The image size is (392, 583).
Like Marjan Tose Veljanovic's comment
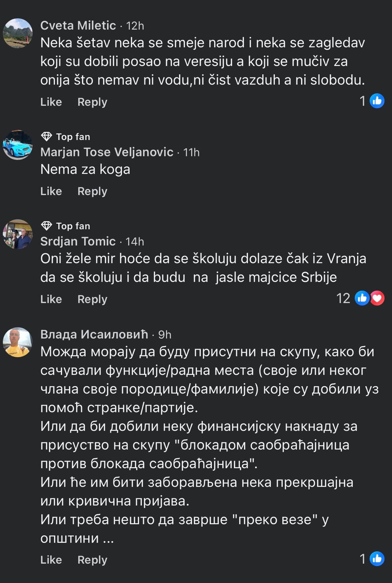(51, 191)
